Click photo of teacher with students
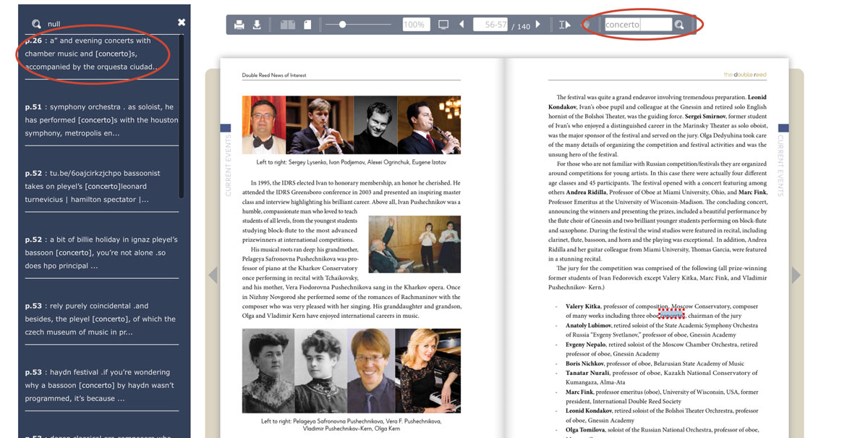 tap(414, 244)
